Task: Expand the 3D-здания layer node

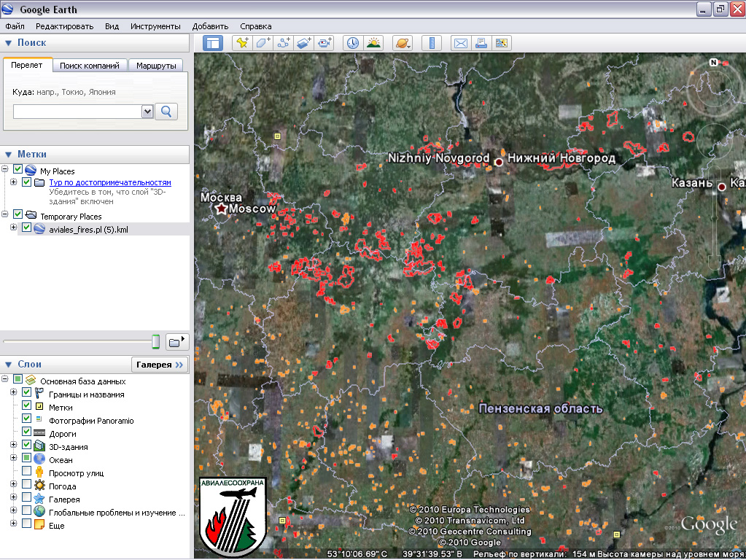Action: point(13,444)
